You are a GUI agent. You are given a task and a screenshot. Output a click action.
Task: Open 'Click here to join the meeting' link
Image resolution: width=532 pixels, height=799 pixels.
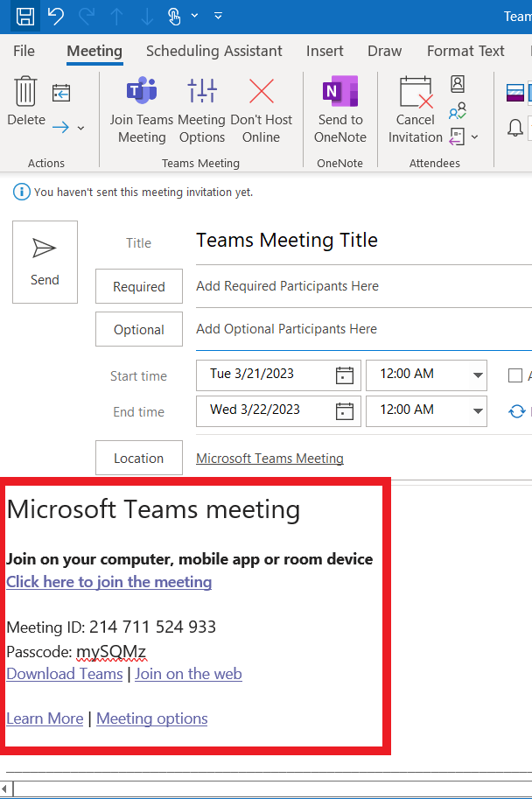pyautogui.click(x=108, y=582)
